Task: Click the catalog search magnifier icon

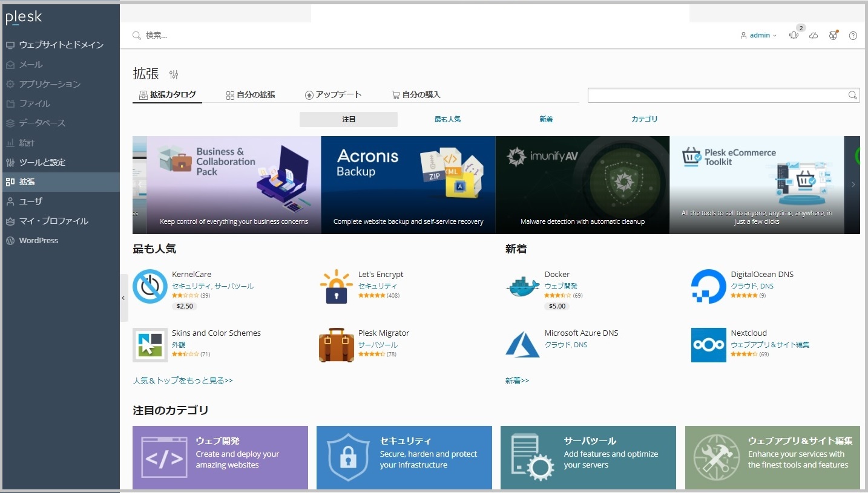Action: coord(853,95)
